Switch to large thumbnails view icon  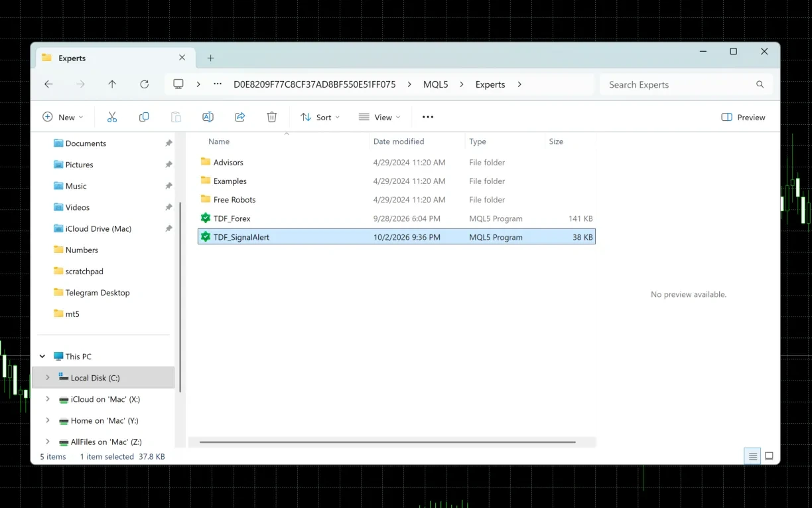click(769, 456)
